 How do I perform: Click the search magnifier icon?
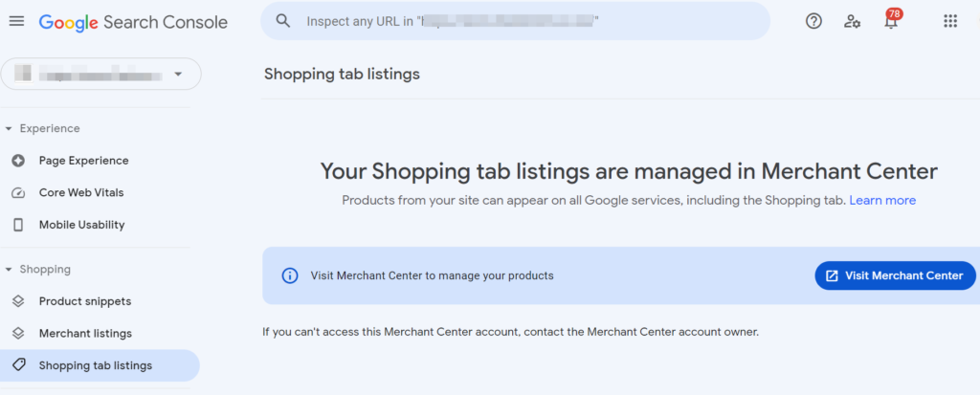point(283,21)
